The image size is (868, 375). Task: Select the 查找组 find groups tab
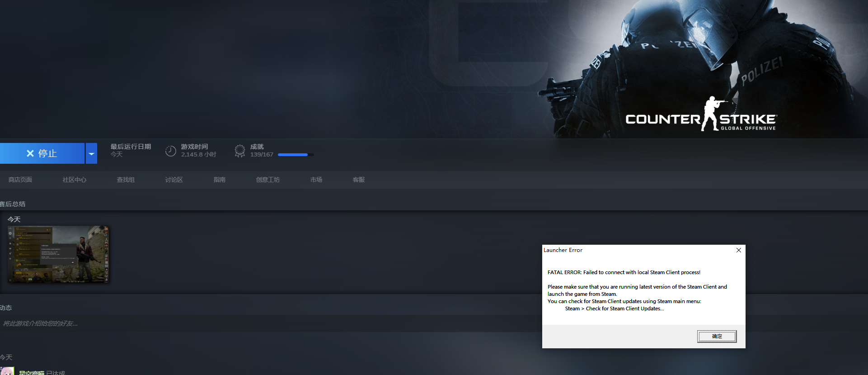pyautogui.click(x=126, y=180)
